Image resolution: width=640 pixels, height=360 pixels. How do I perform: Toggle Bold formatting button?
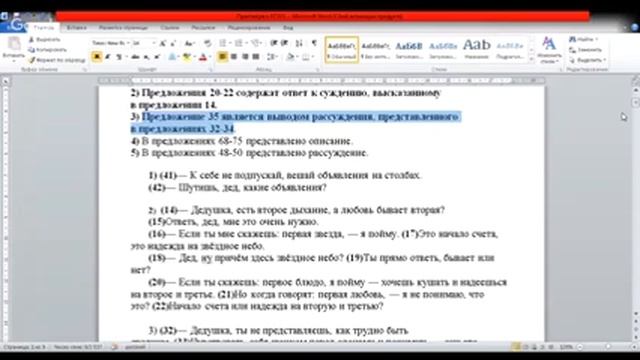[x=97, y=57]
